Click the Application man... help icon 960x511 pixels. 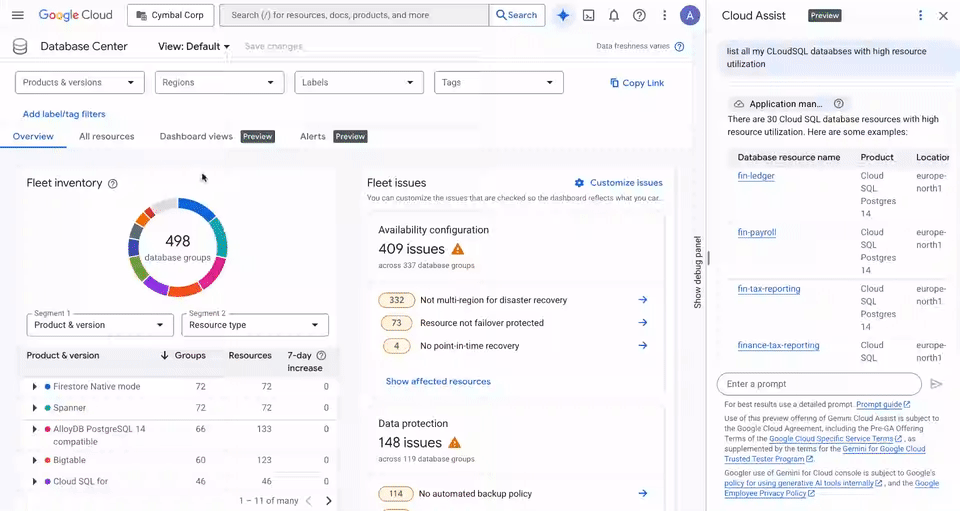click(x=839, y=104)
